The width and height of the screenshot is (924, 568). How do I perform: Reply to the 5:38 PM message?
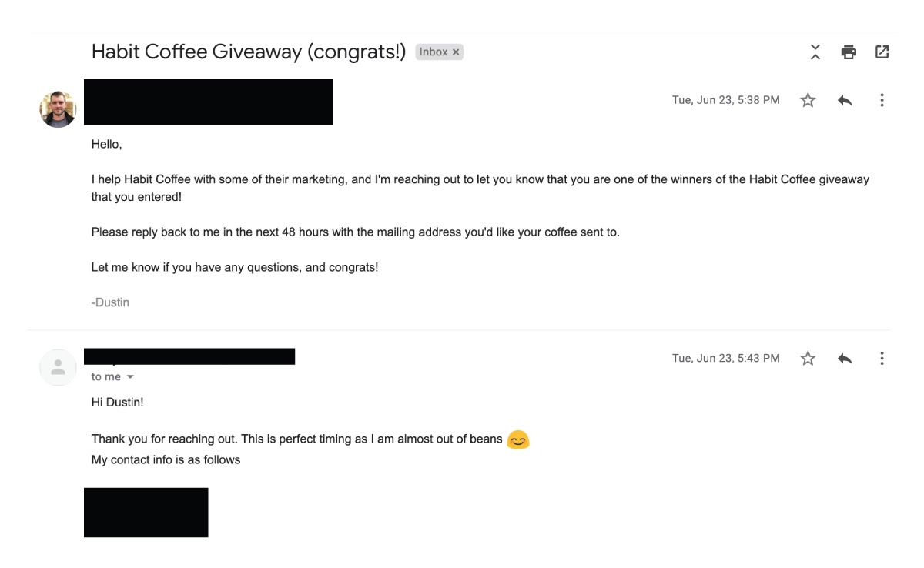click(845, 100)
